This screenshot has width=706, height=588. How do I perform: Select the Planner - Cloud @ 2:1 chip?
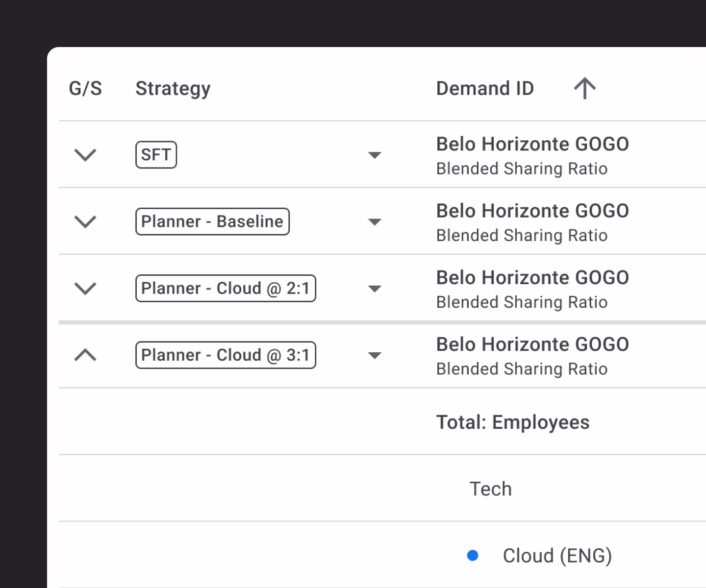click(x=226, y=289)
